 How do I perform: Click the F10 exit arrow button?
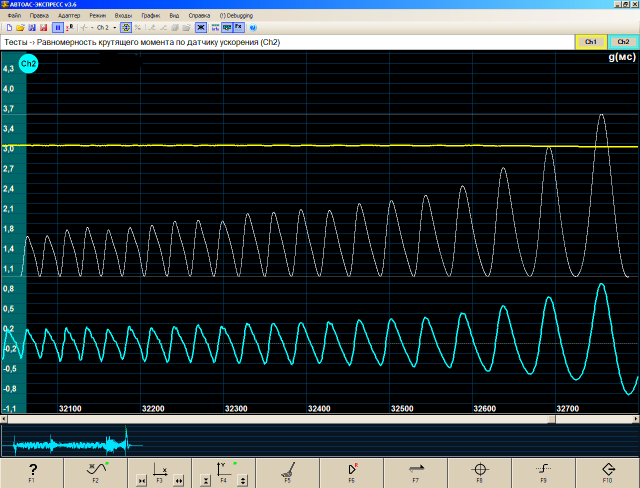(607, 471)
